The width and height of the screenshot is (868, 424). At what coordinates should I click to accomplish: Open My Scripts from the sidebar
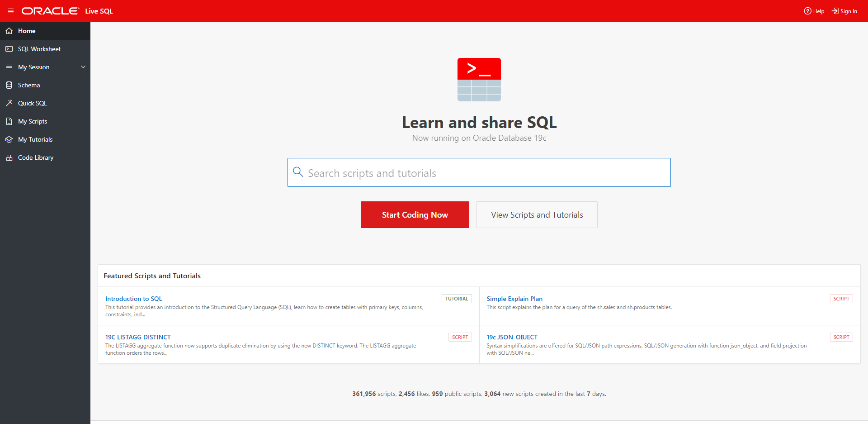pos(45,121)
